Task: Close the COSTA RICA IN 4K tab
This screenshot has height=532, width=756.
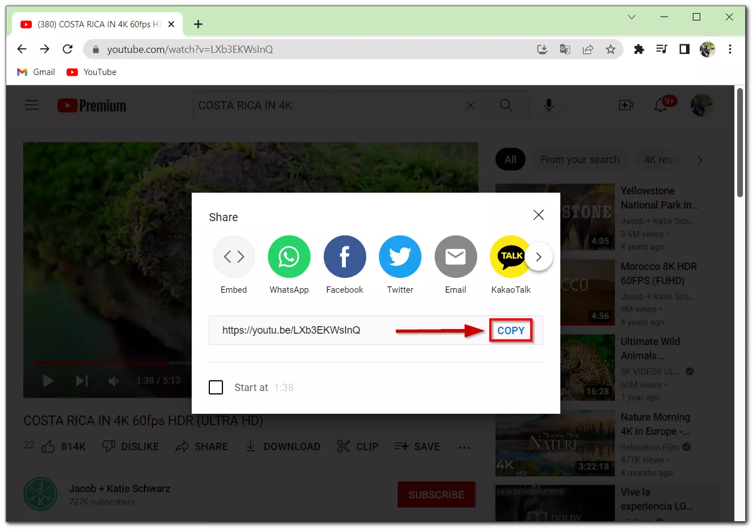Action: point(171,24)
